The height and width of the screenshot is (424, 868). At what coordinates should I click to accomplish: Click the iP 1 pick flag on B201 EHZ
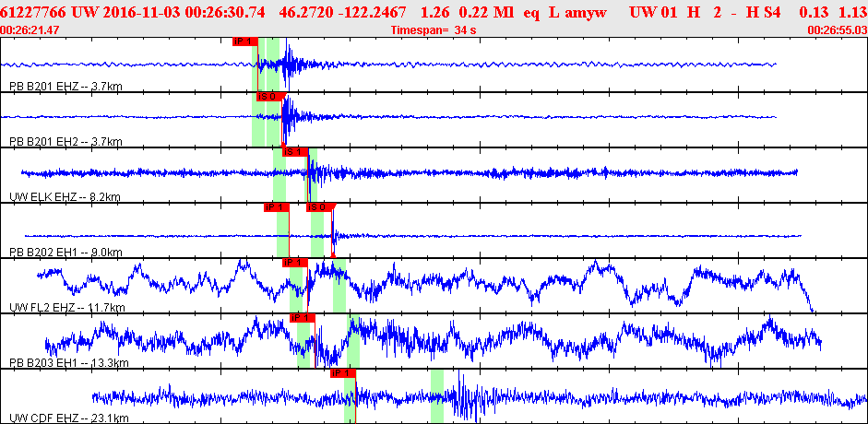tap(244, 41)
